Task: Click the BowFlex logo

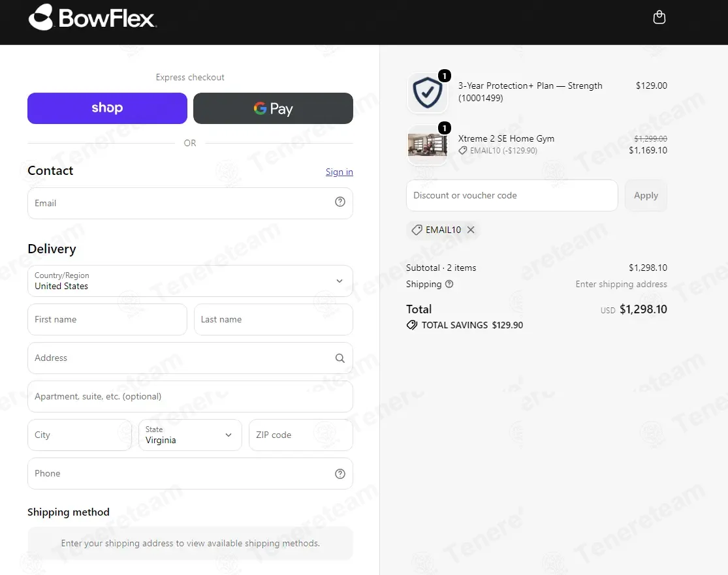Action: pyautogui.click(x=92, y=18)
